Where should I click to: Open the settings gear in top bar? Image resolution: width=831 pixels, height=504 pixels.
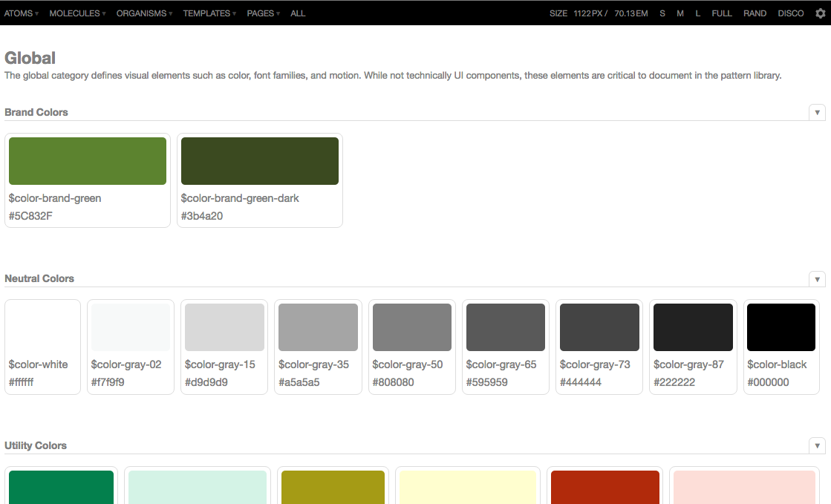tap(820, 13)
